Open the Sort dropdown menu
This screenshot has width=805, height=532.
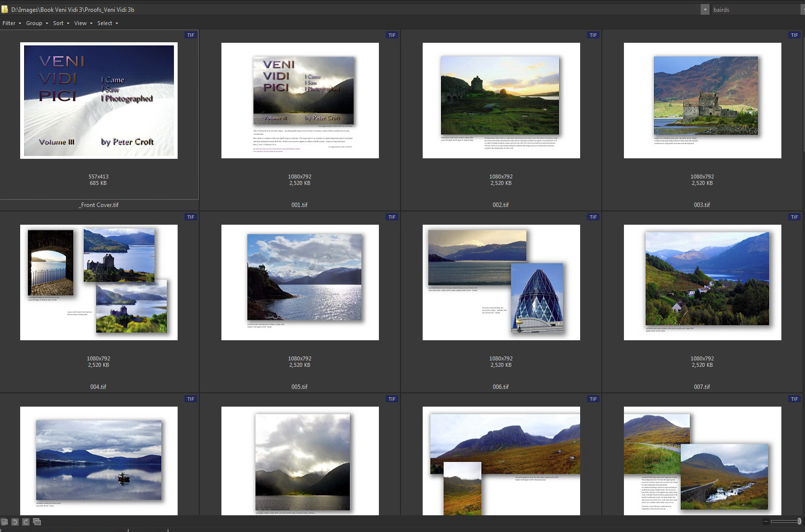[x=61, y=23]
